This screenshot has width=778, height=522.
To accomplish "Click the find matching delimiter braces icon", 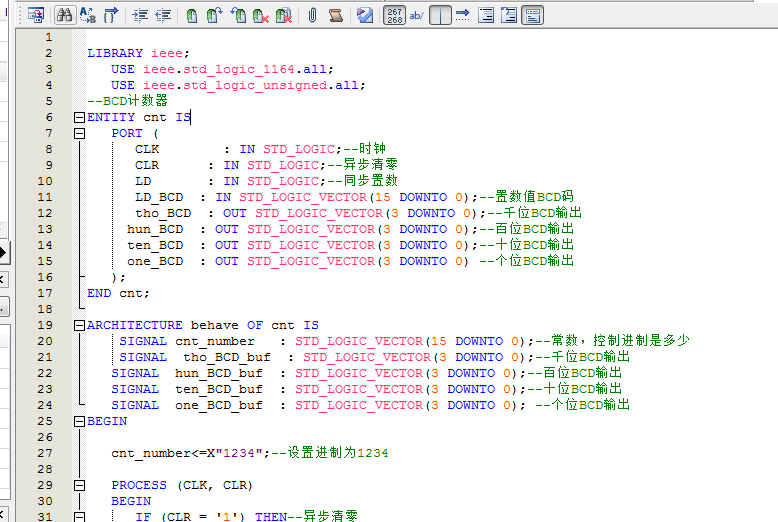I will point(111,15).
